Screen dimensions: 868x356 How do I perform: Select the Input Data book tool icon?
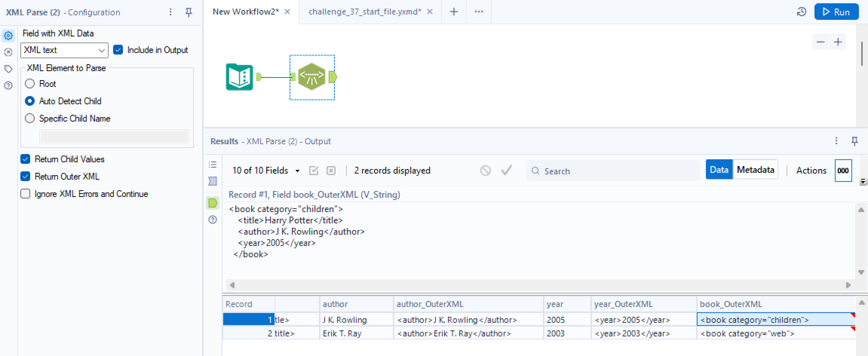239,77
